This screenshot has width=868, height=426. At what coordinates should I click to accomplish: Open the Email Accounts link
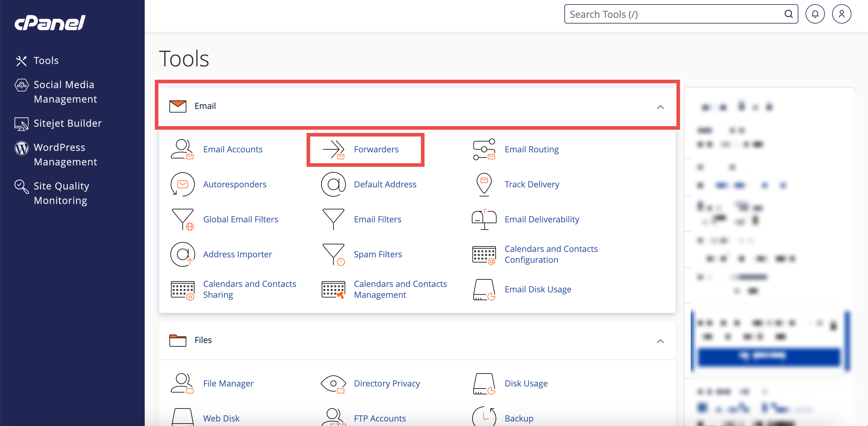[x=232, y=149]
